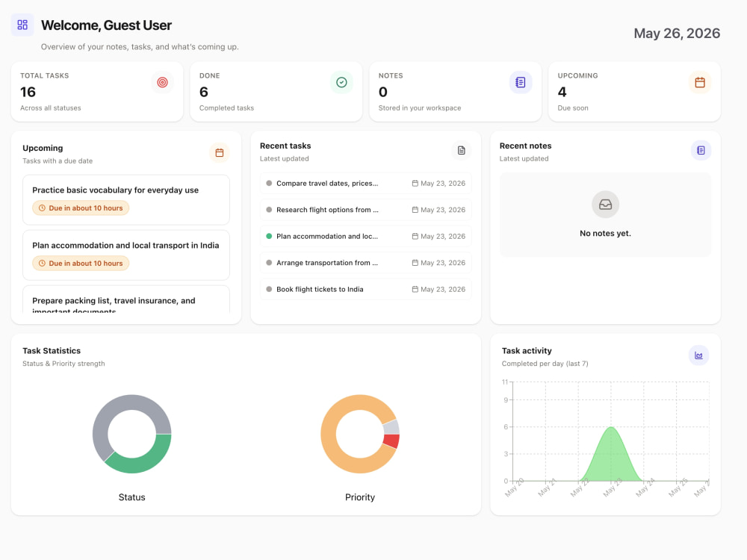Click Completed per day (last 7) subtitle

pyautogui.click(x=545, y=364)
